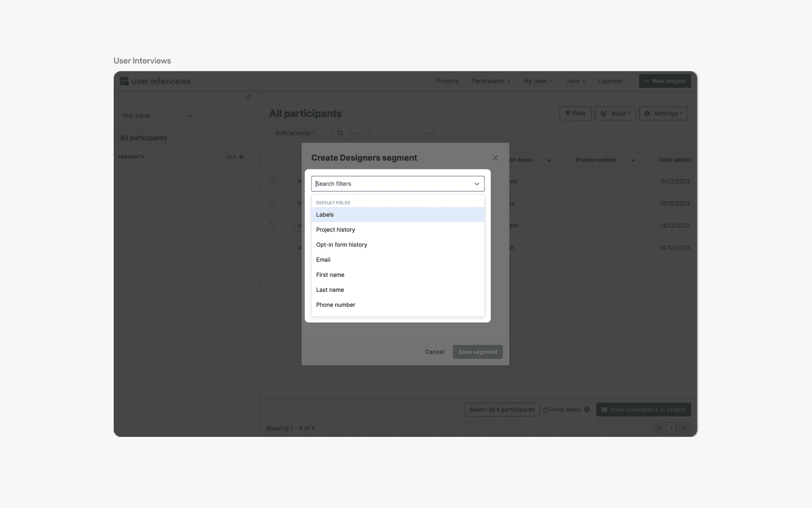Check the first participant row checkbox
This screenshot has height=508, width=812.
(x=272, y=181)
